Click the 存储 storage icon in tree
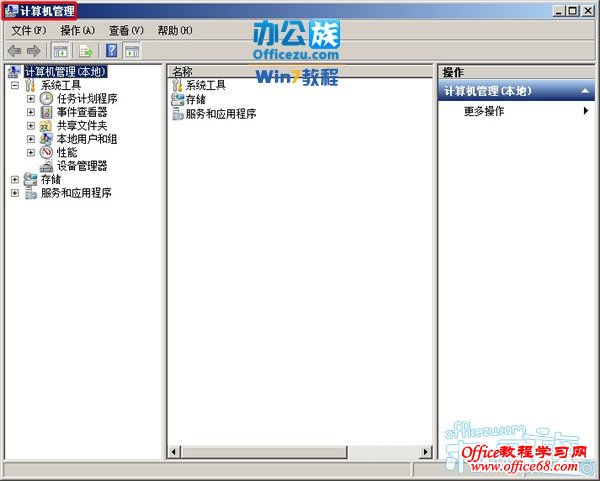This screenshot has width=600, height=481. point(30,179)
